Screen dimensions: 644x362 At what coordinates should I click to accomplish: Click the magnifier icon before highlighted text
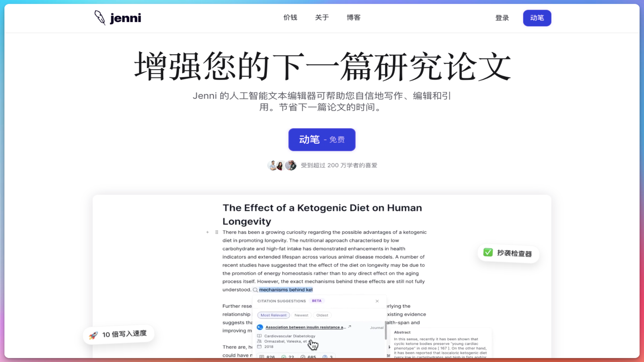pyautogui.click(x=255, y=290)
